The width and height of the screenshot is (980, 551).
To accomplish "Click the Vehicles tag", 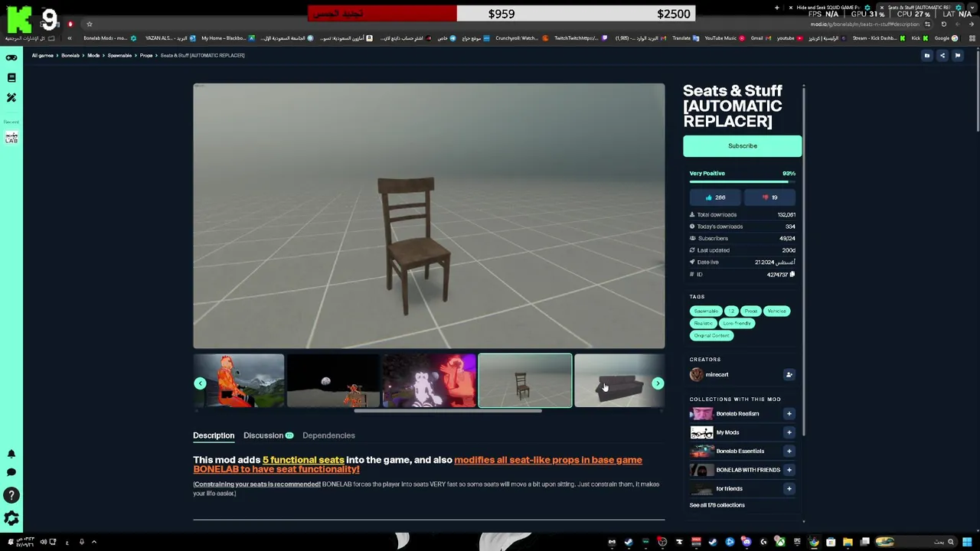I will coord(776,311).
